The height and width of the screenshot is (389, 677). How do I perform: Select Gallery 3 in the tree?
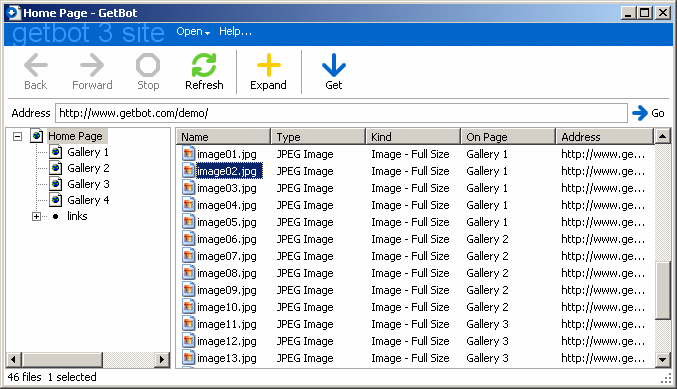[x=88, y=184]
